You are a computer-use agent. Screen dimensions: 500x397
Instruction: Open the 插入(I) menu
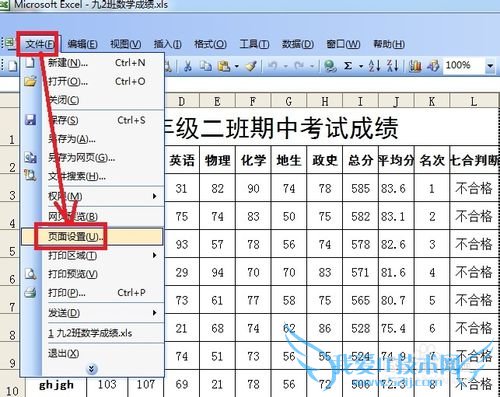(x=167, y=44)
